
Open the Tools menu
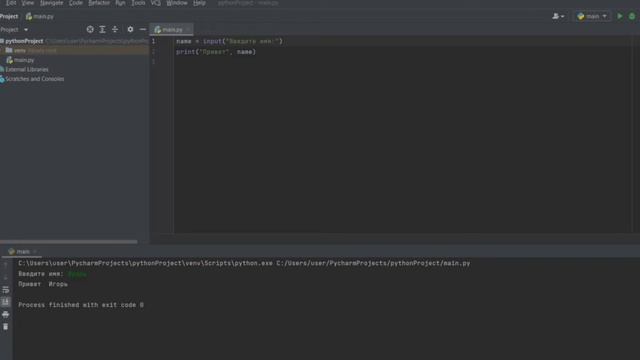[x=138, y=3]
